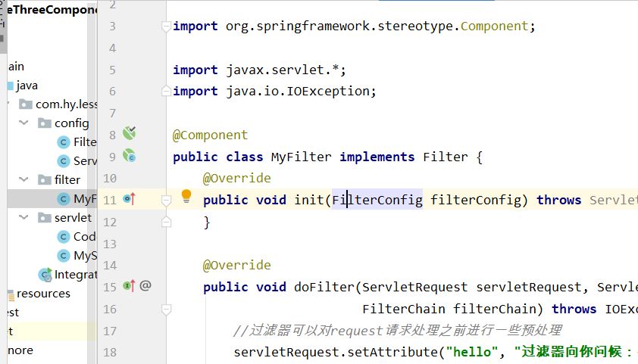Select the Integrat class in project tree

click(75, 275)
